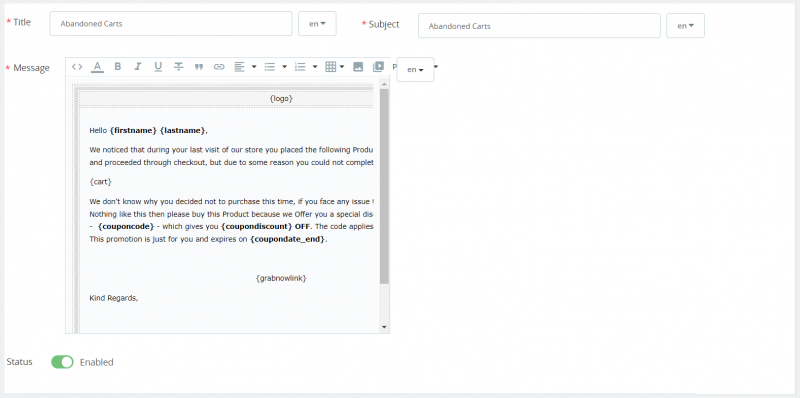Screen dimensions: 800x398
Task: Click the 'Kind Regards,' line
Action: coord(114,298)
